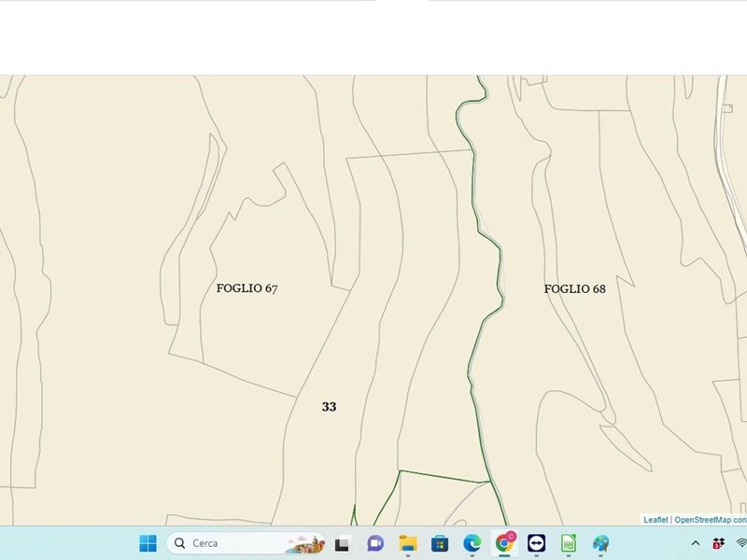Open the Wi-Fi network settings icon
The image size is (747, 560).
tap(741, 543)
